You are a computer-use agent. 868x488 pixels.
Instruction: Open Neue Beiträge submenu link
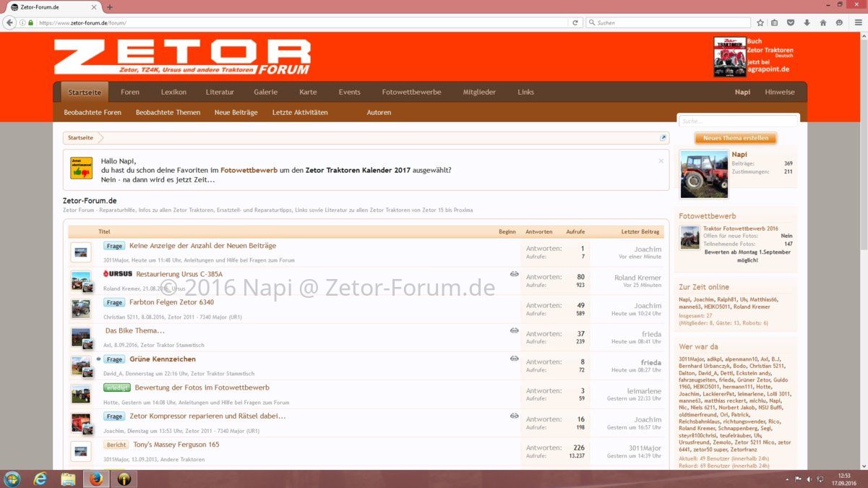[x=236, y=112]
